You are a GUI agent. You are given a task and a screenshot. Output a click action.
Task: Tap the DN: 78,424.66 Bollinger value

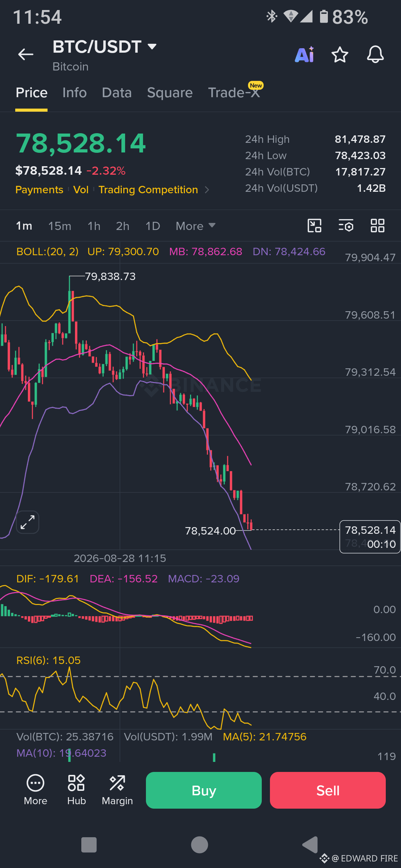(289, 251)
